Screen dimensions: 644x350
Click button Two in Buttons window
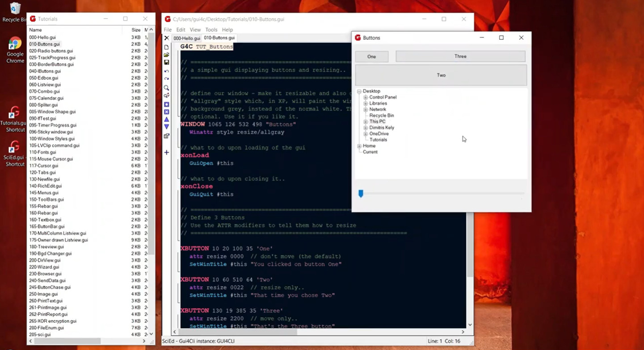pos(441,75)
